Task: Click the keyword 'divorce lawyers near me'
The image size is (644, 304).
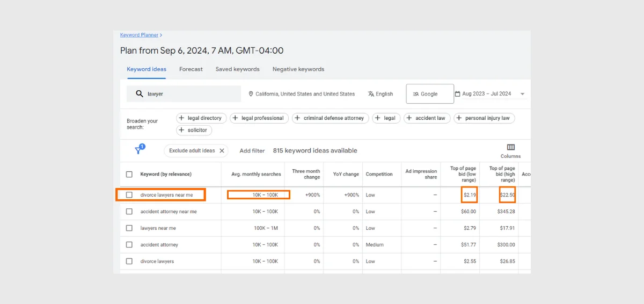Action: (x=166, y=195)
